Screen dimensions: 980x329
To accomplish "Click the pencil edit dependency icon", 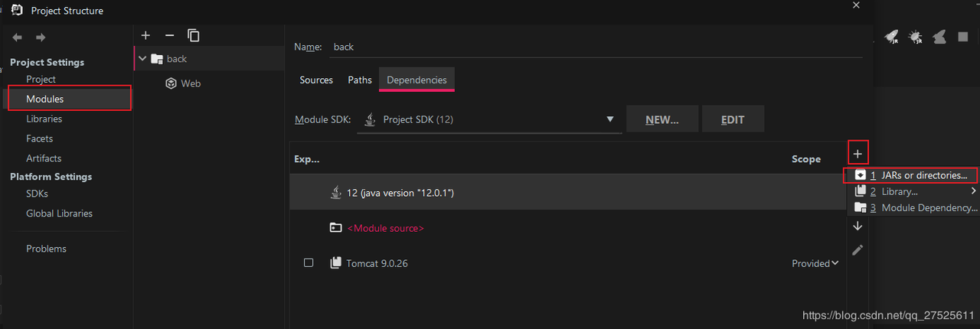I will pyautogui.click(x=857, y=249).
